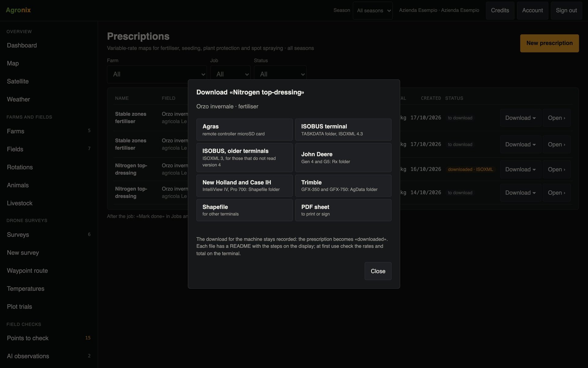Get the PDF sheet to print
Image resolution: width=588 pixels, height=368 pixels.
[x=343, y=210]
